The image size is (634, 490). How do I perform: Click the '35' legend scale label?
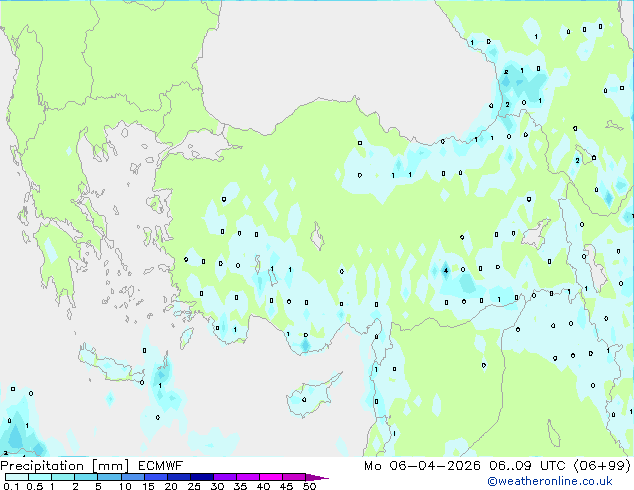click(x=240, y=486)
